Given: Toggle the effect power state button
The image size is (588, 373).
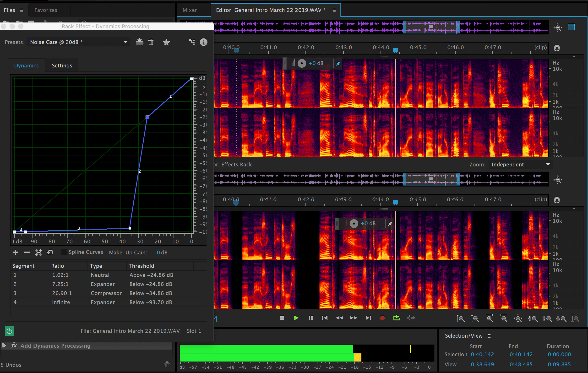Looking at the screenshot, I should 9,331.
